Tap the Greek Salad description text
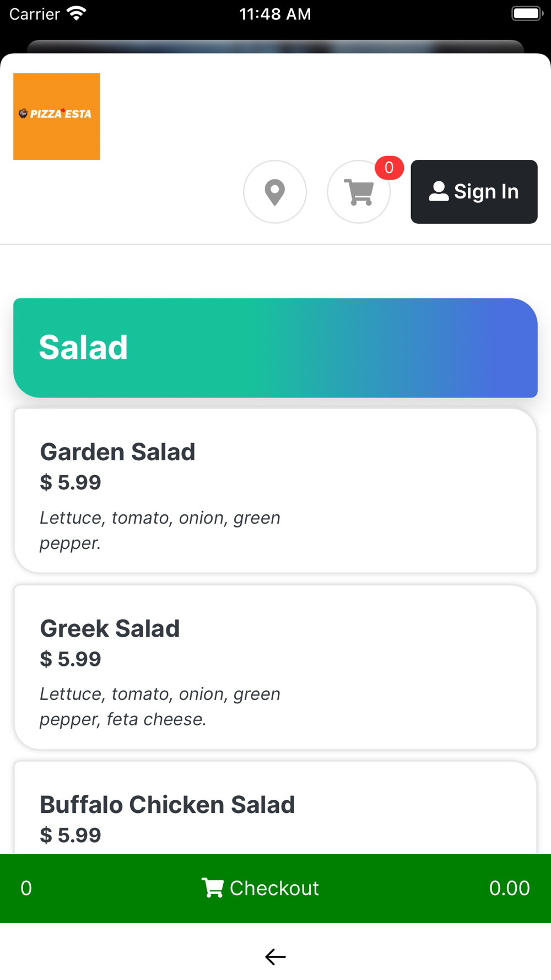551x980 pixels. [160, 707]
